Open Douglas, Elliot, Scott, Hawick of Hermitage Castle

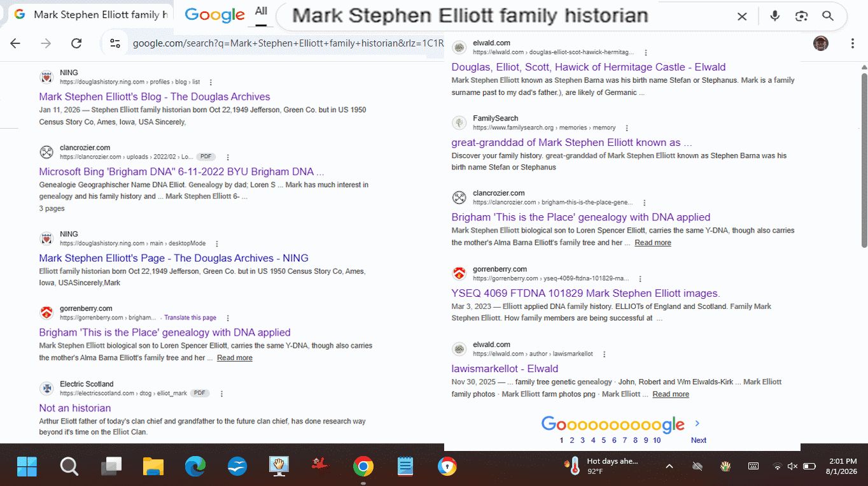tap(589, 67)
